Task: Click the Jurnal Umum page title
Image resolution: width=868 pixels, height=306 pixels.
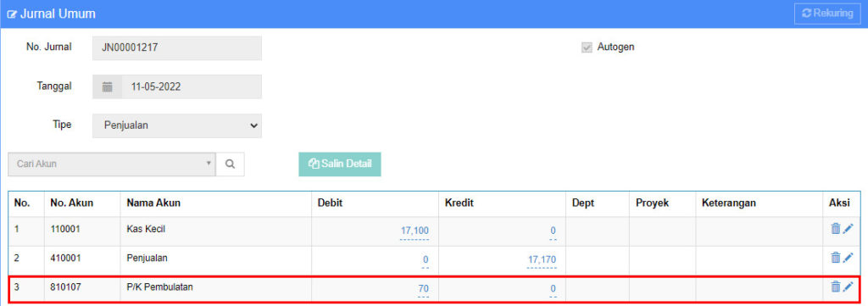Action: click(58, 14)
